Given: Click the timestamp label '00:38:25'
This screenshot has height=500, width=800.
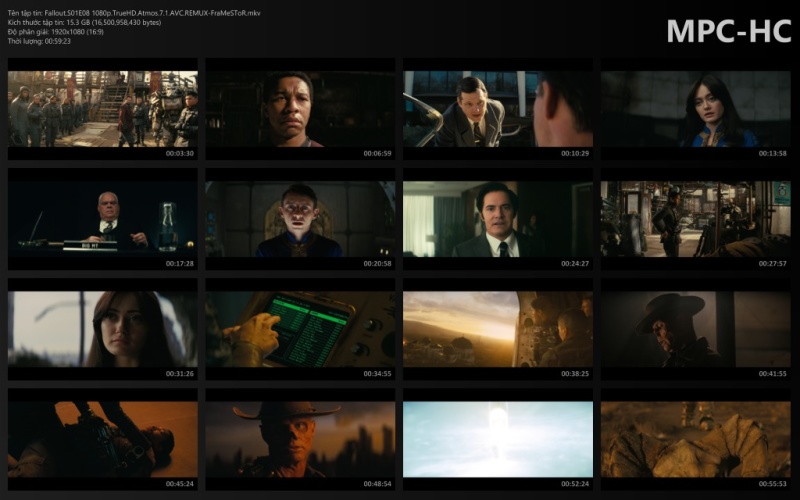Looking at the screenshot, I should (575, 374).
